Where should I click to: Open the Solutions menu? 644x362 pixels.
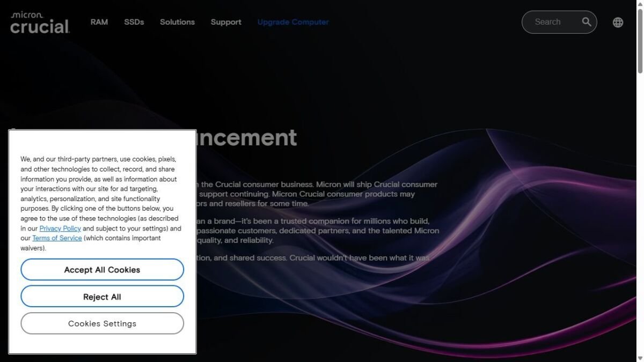pyautogui.click(x=177, y=22)
